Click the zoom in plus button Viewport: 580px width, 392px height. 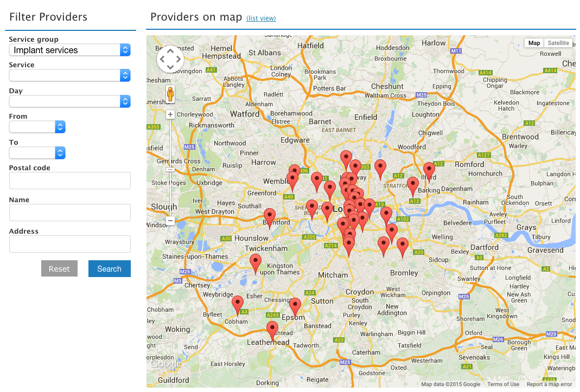170,114
